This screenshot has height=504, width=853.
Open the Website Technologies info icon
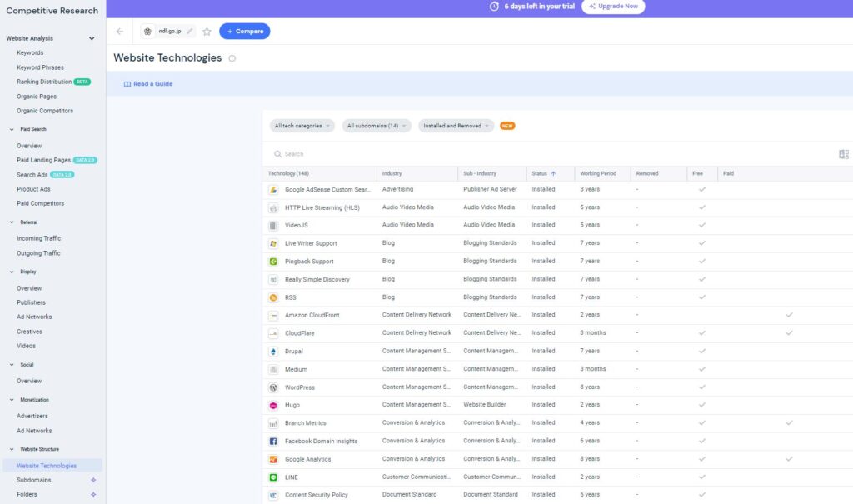coord(232,58)
